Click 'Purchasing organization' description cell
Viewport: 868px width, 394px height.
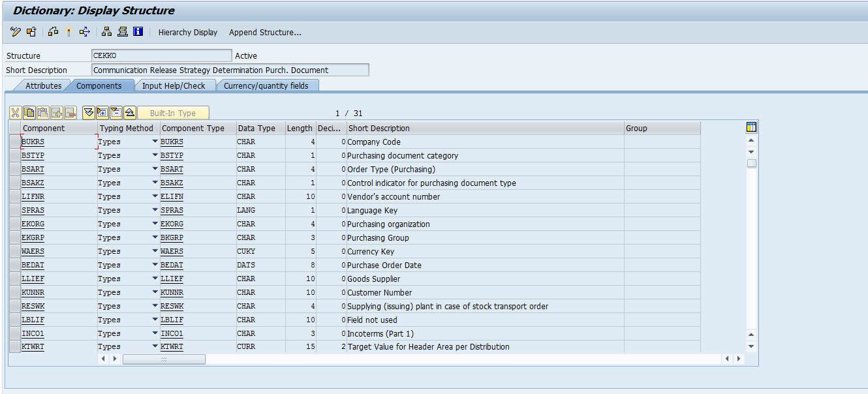pyautogui.click(x=485, y=224)
